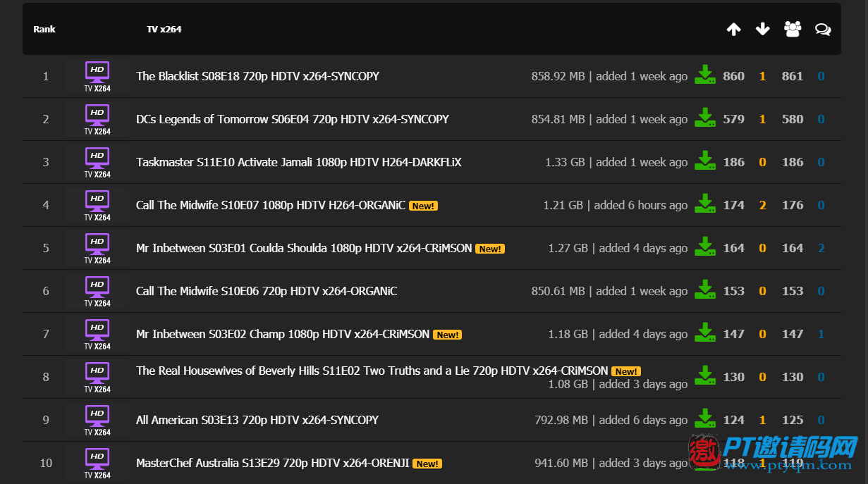Click New! badge on Mr Inbetween S03E01
Image resolution: width=868 pixels, height=484 pixels.
pyautogui.click(x=490, y=249)
